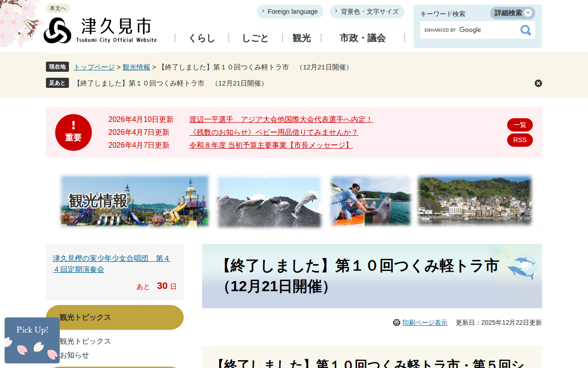Open the Pick Up! sakura panel
This screenshot has width=588, height=368.
pyautogui.click(x=32, y=340)
